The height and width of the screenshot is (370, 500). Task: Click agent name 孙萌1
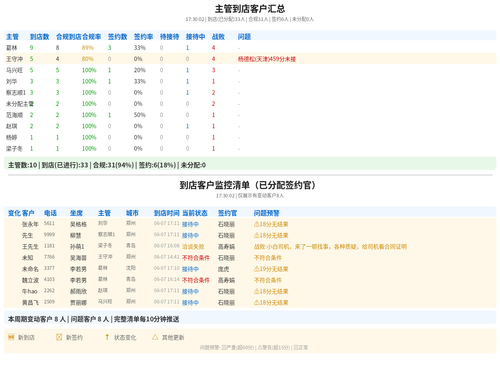pyautogui.click(x=77, y=247)
